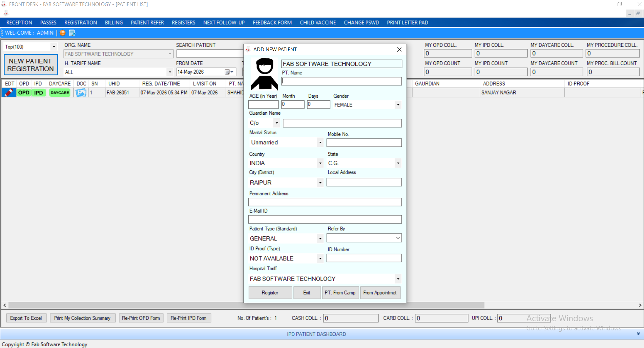
Task: Click the UHID column header
Action: [114, 84]
